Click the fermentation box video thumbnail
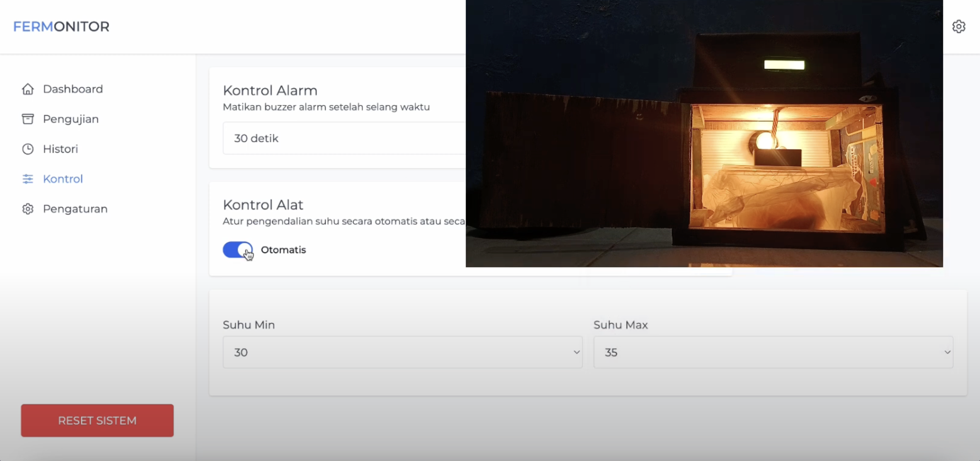Image resolution: width=980 pixels, height=461 pixels. click(704, 133)
